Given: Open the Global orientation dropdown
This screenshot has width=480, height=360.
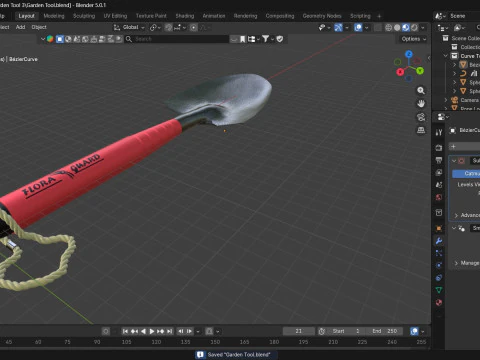Looking at the screenshot, I should point(129,27).
